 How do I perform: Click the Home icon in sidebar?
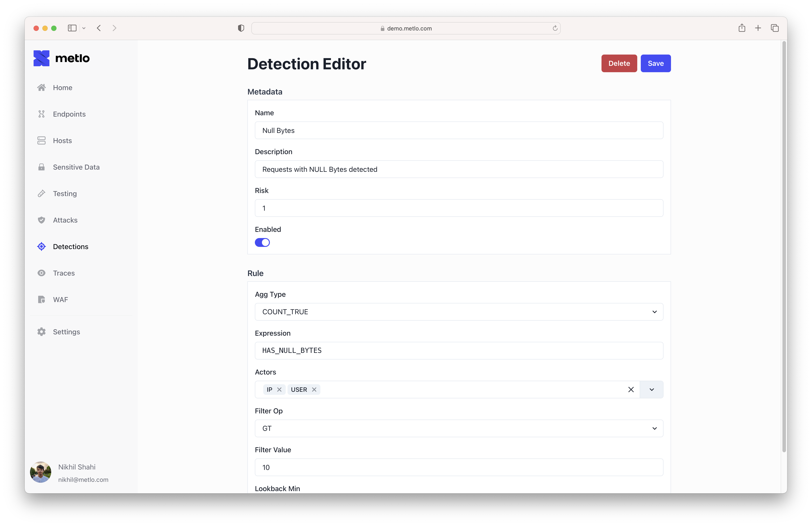pyautogui.click(x=41, y=88)
